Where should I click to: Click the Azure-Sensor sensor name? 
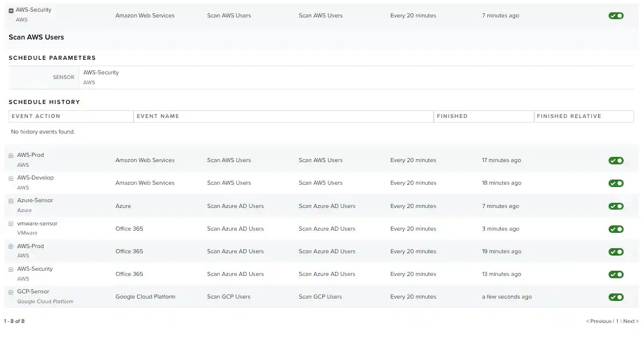35,200
